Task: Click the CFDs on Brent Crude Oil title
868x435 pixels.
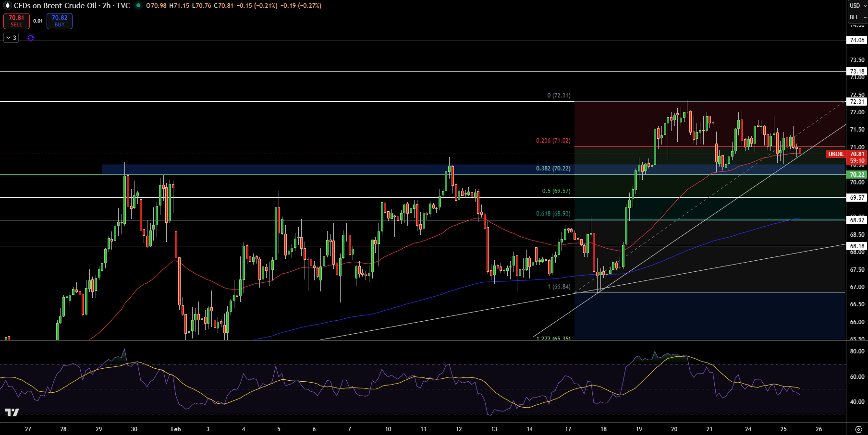Action: point(55,6)
